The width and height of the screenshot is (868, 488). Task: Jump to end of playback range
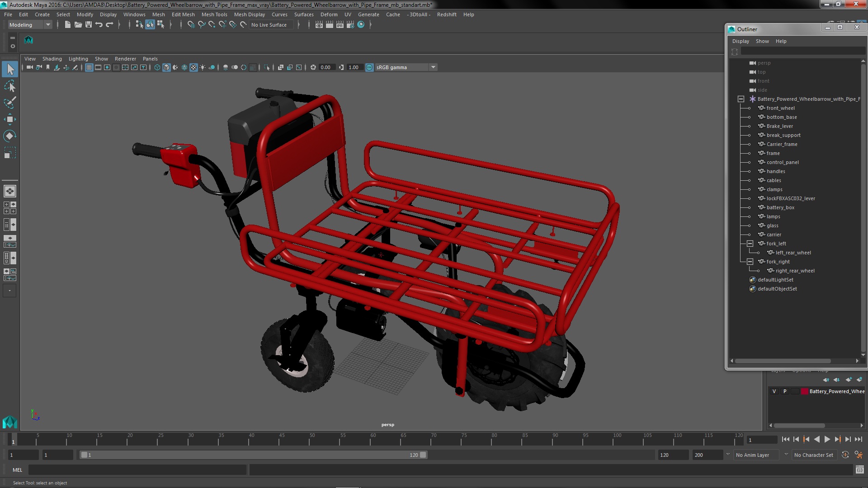coord(858,439)
